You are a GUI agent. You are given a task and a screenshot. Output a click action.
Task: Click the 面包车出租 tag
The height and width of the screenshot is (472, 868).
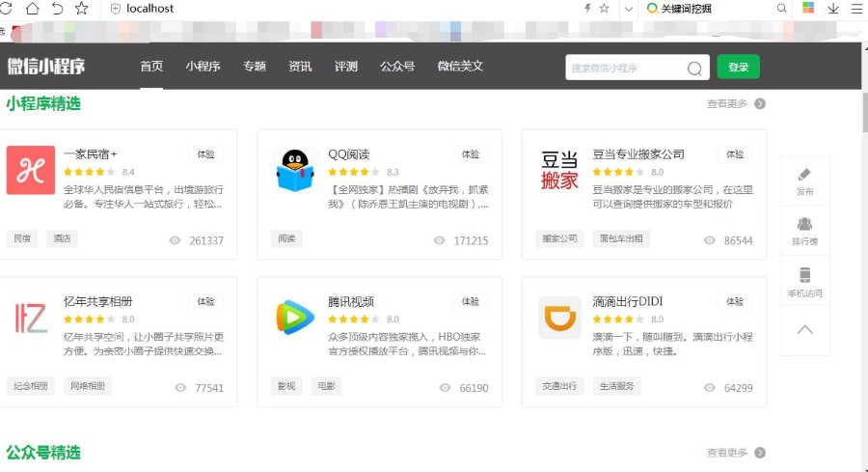tap(621, 238)
